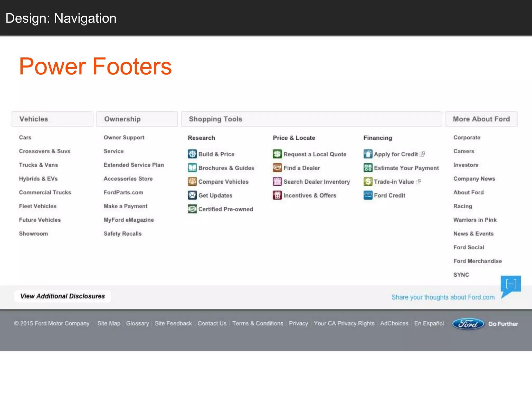
Task: Click View Additional Disclosures button
Action: tap(63, 296)
